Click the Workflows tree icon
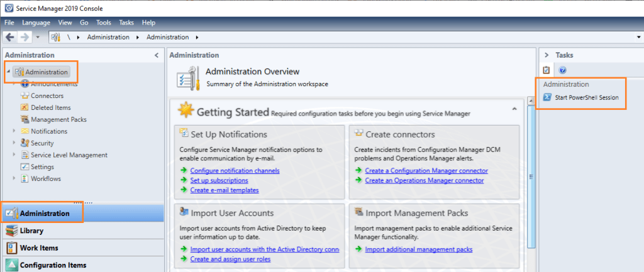This screenshot has height=272, width=644. pos(25,179)
